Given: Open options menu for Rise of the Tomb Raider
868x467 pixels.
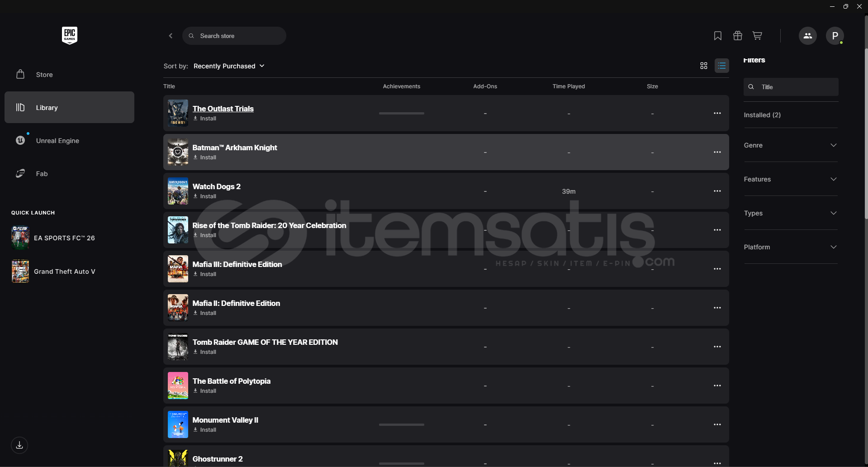Looking at the screenshot, I should (717, 230).
